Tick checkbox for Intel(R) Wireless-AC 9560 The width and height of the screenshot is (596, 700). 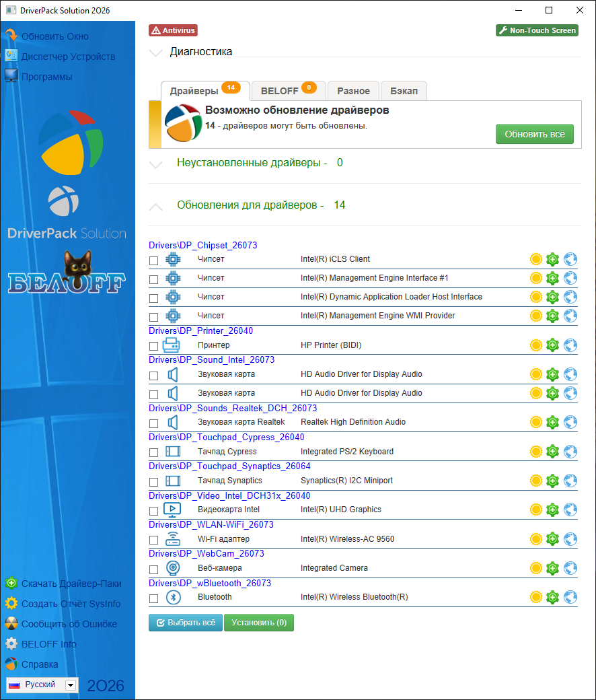tap(153, 540)
